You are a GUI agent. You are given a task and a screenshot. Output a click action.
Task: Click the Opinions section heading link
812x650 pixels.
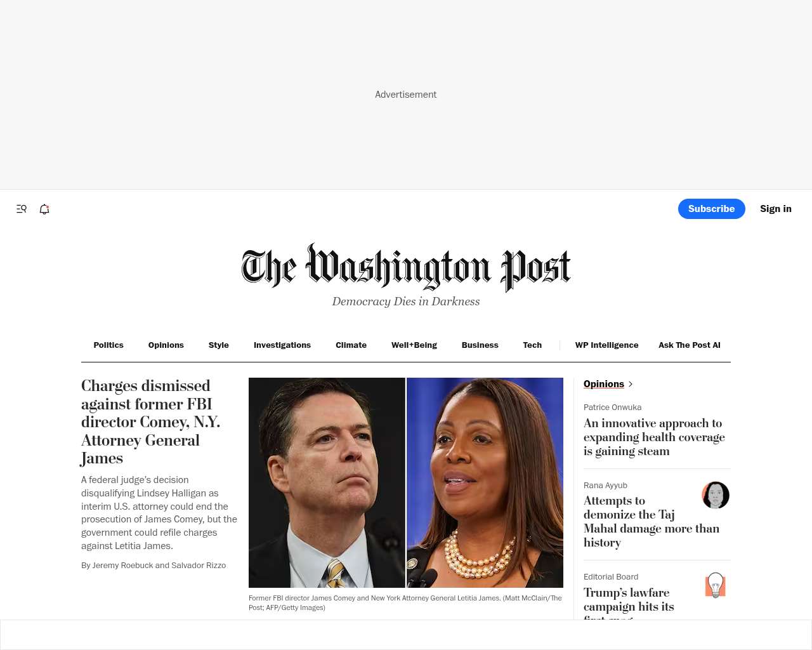point(604,384)
